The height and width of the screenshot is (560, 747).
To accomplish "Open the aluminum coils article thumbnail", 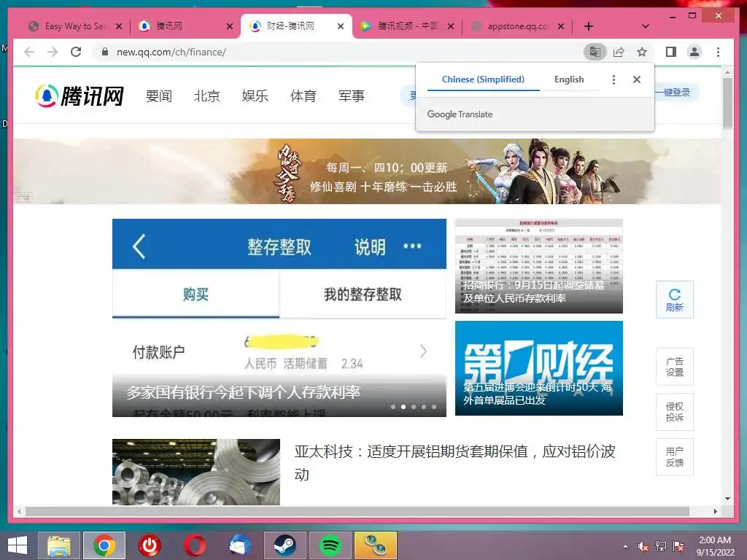I will (x=196, y=472).
